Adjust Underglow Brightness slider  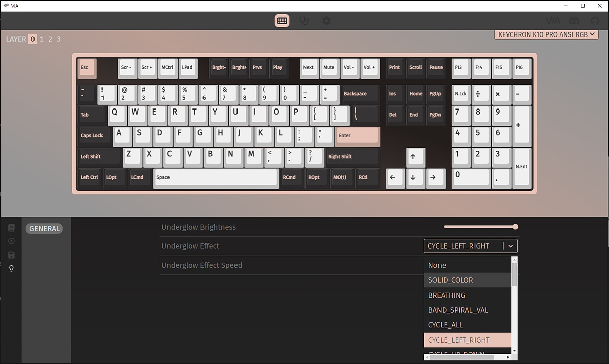(x=481, y=227)
